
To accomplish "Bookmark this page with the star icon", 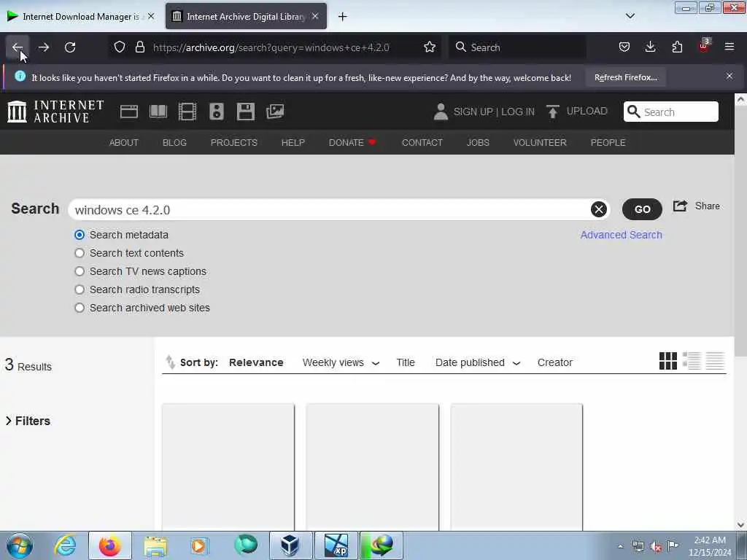I will (430, 47).
